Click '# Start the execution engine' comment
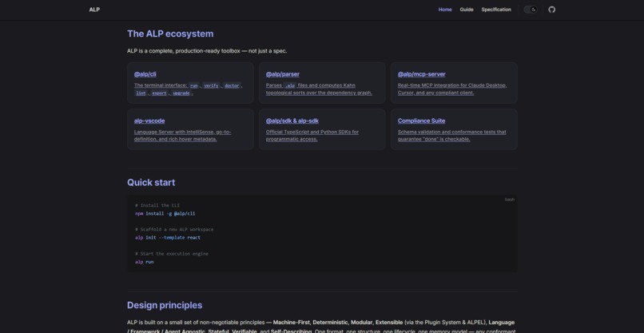Screen dimensions: 644x333 point(172,254)
